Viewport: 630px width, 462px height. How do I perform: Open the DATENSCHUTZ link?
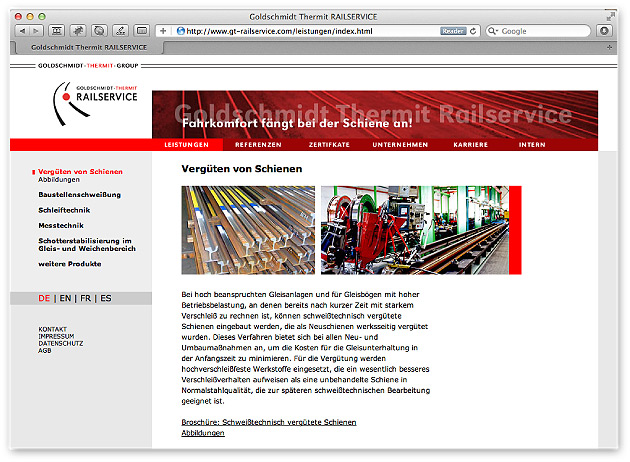pyautogui.click(x=61, y=343)
